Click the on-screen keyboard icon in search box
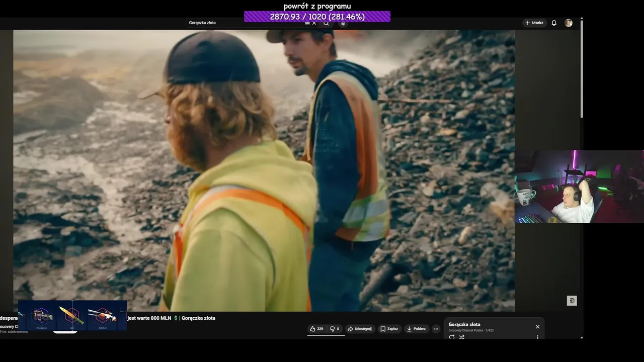The height and width of the screenshot is (362, 644). [x=307, y=23]
